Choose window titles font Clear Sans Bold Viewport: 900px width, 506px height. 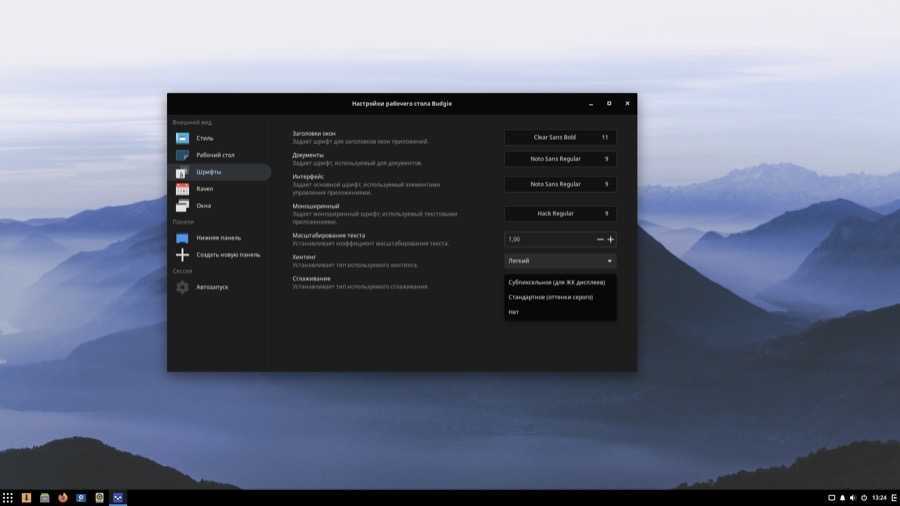coord(560,138)
